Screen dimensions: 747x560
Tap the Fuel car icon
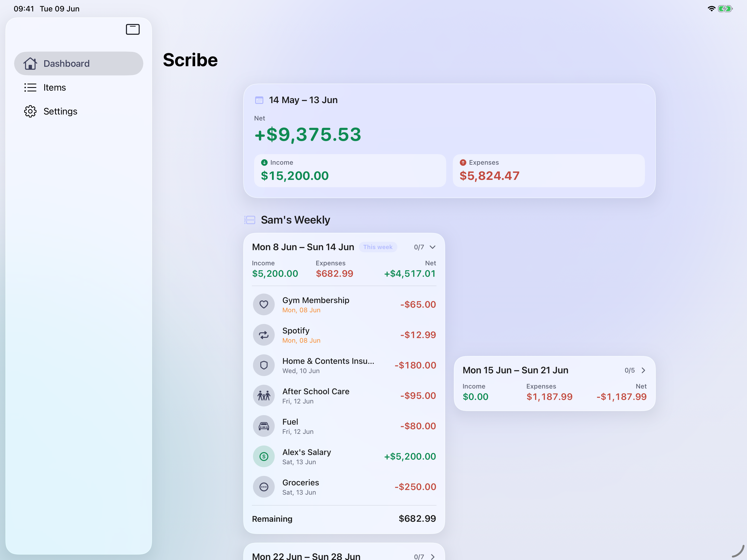click(264, 426)
